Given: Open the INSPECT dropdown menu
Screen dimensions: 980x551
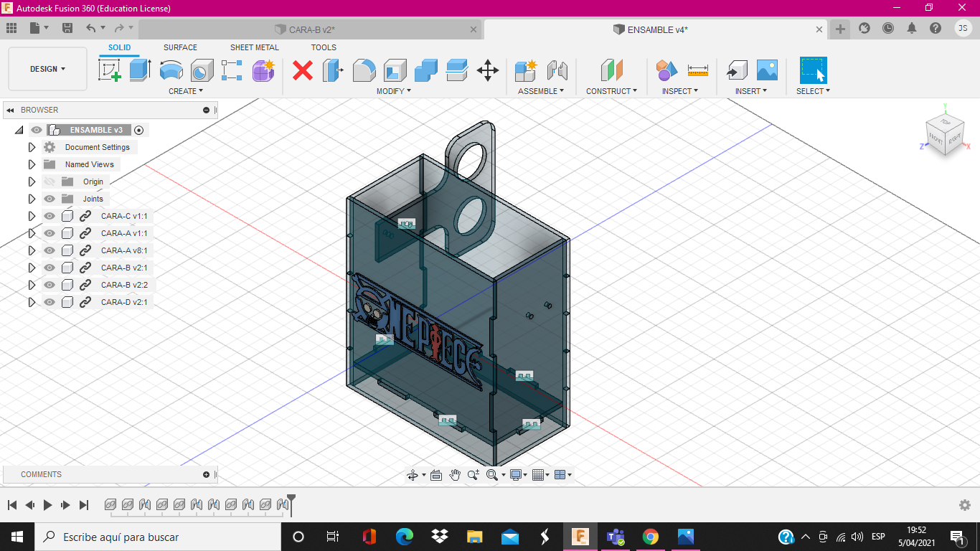Looking at the screenshot, I should 680,91.
